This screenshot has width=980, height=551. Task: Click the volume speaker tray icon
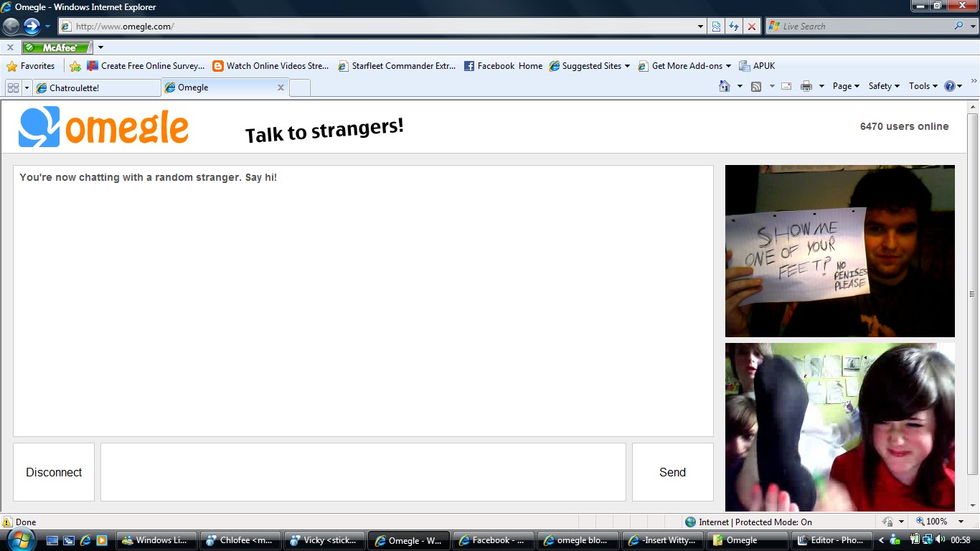(x=941, y=540)
